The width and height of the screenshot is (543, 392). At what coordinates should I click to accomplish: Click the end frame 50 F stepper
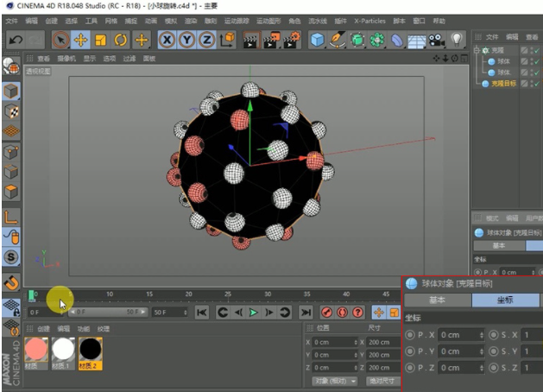point(186,313)
